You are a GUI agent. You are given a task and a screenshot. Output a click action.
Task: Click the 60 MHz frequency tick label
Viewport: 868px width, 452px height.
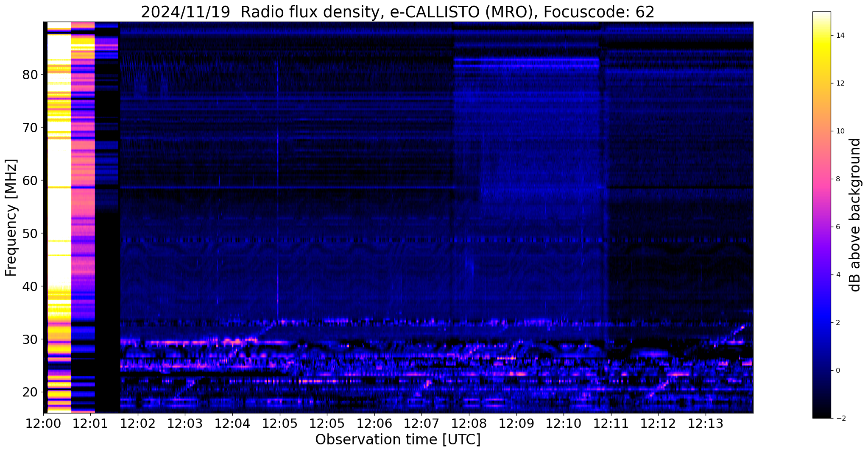tap(30, 180)
